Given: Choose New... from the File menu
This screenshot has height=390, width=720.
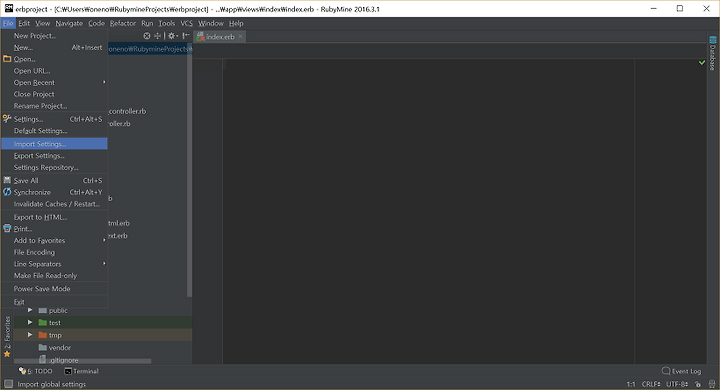Looking at the screenshot, I should 54,47.
